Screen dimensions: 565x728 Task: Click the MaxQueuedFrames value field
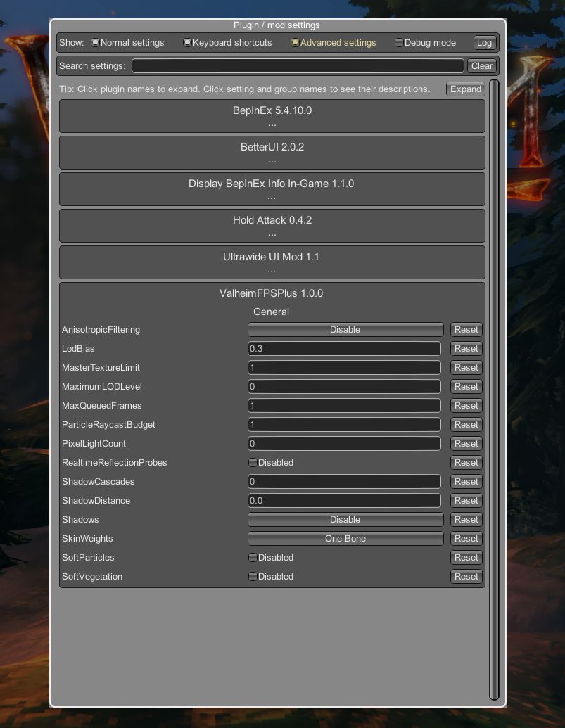[344, 406]
